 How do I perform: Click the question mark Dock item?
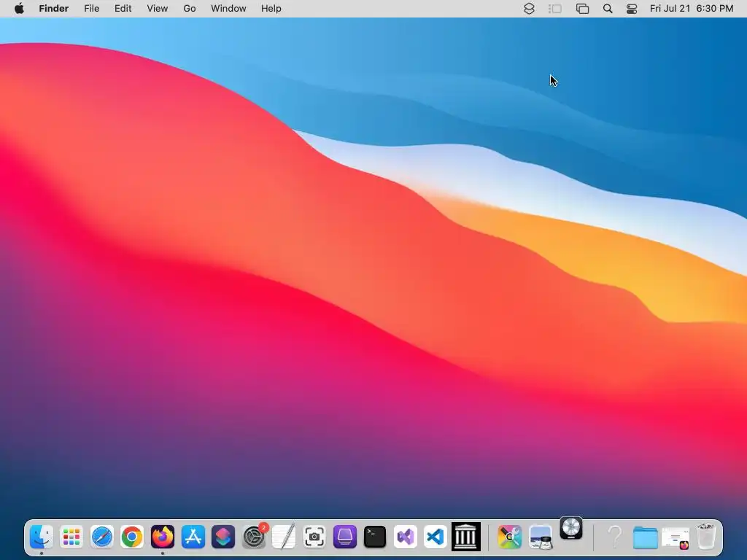coord(615,537)
